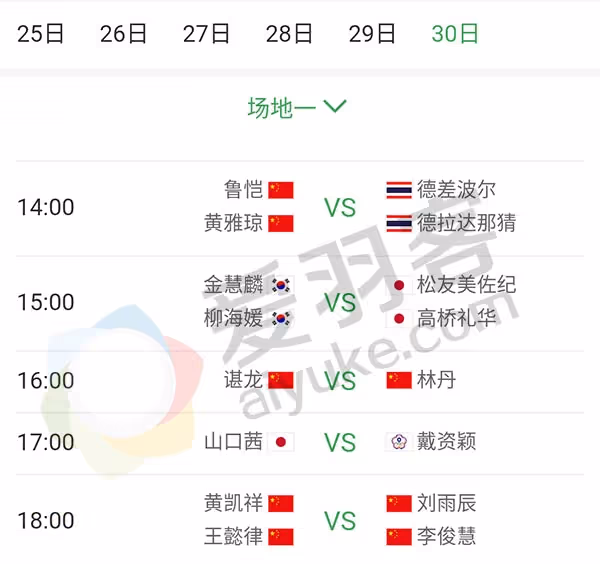Click the Thailand flag beside 德差波尔
This screenshot has height=564, width=600.
(x=399, y=190)
